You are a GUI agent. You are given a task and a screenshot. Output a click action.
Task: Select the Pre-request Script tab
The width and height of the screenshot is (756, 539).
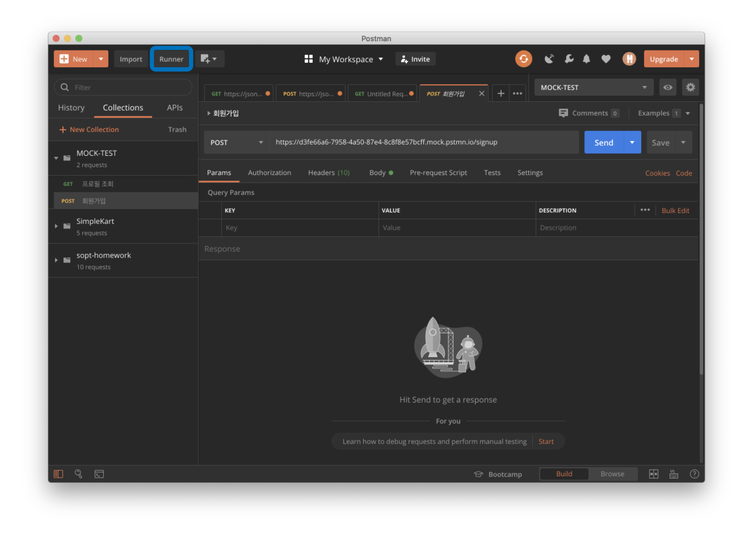click(438, 173)
